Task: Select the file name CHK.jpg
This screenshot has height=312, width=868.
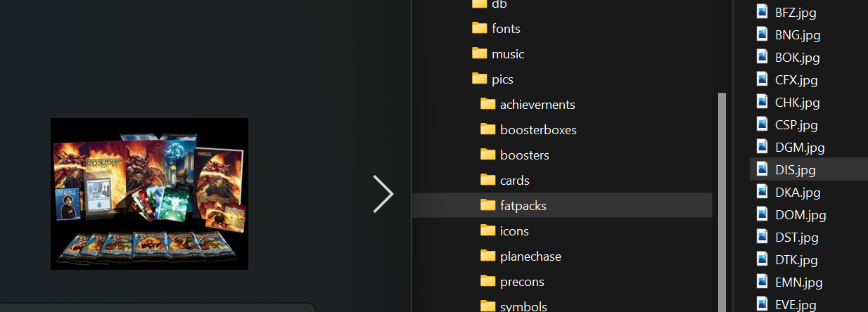Action: [x=798, y=102]
